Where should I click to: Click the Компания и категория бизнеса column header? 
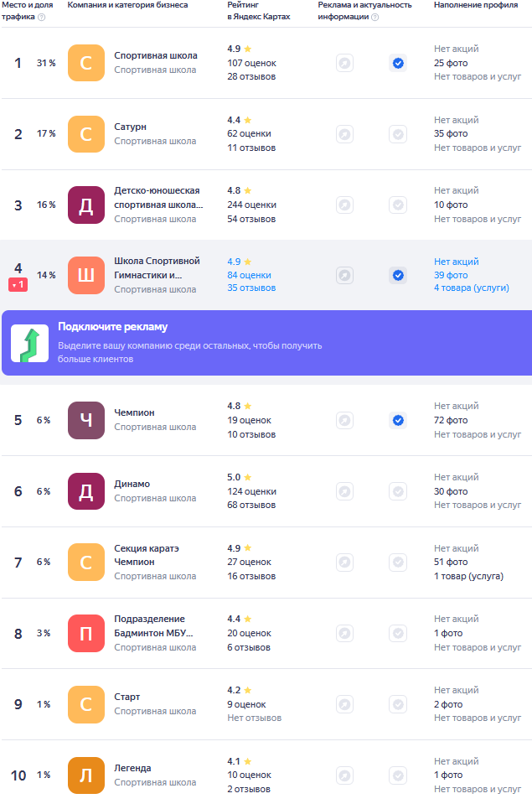pos(127,5)
